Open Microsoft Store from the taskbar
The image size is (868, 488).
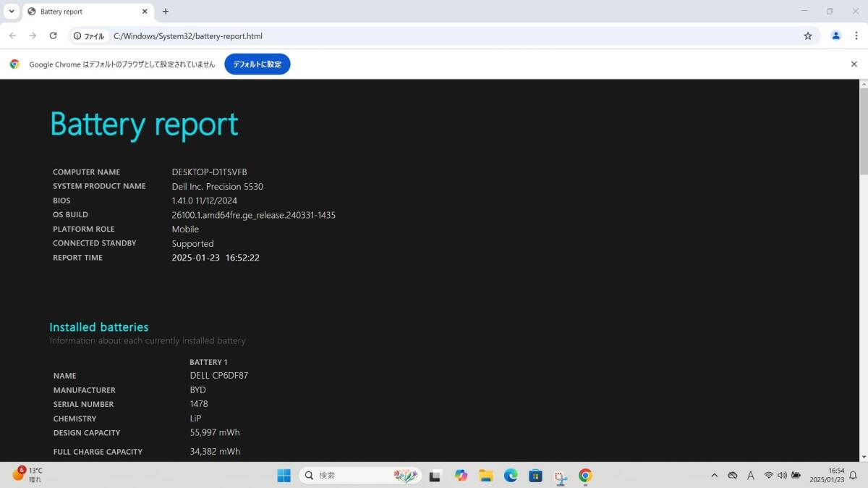(x=535, y=475)
